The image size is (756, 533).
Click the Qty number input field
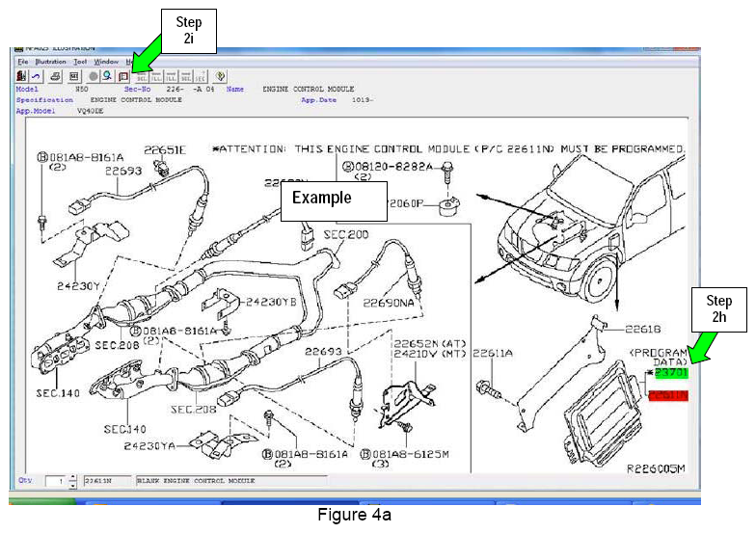[56, 480]
